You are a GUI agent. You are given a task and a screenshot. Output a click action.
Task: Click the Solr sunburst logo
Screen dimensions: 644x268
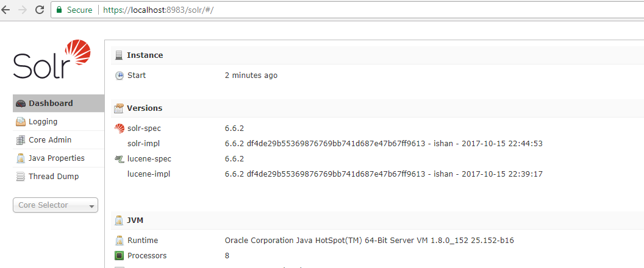(77, 52)
